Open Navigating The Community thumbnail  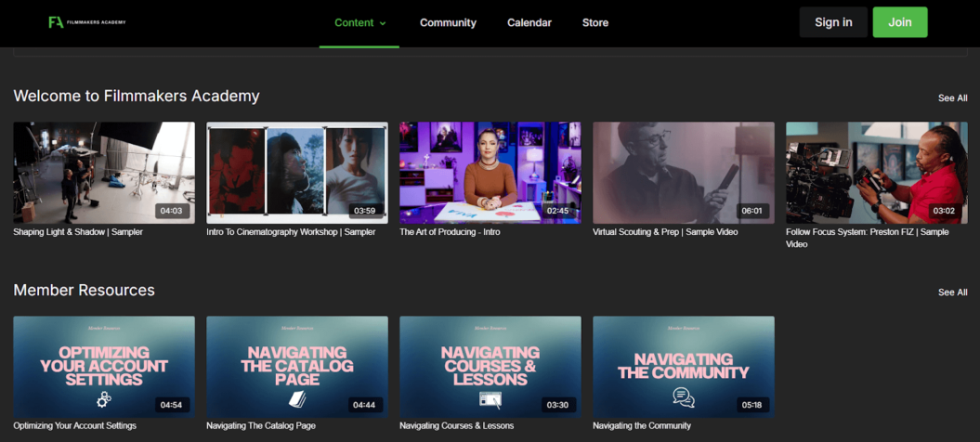click(x=683, y=367)
